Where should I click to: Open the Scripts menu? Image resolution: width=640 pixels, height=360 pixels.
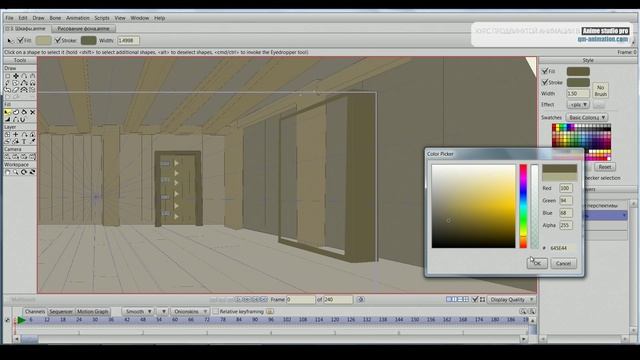102,18
